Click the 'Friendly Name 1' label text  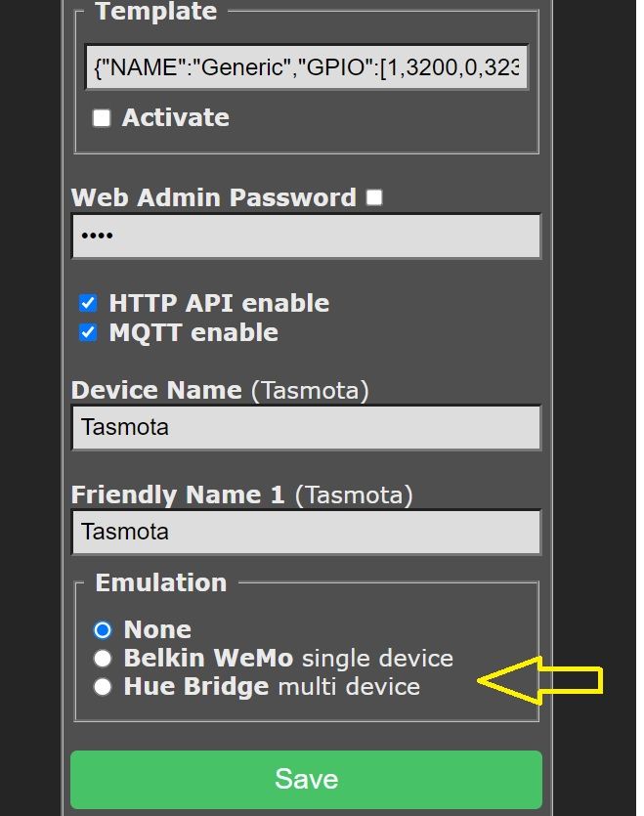pos(178,494)
